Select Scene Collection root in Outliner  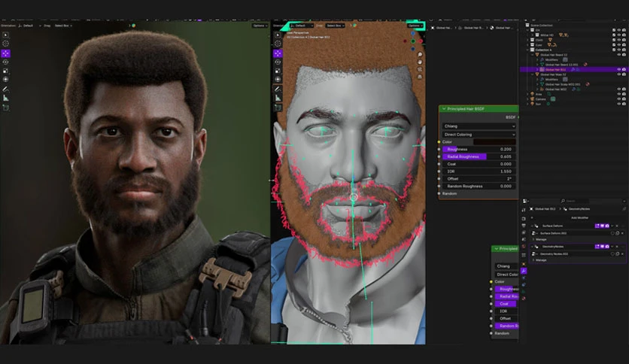pyautogui.click(x=542, y=26)
